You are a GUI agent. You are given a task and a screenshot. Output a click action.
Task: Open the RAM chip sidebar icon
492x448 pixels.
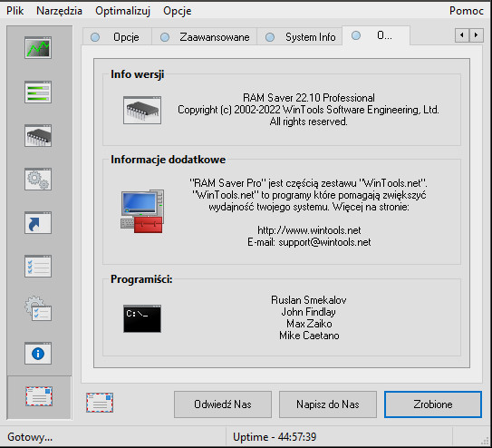pos(38,136)
